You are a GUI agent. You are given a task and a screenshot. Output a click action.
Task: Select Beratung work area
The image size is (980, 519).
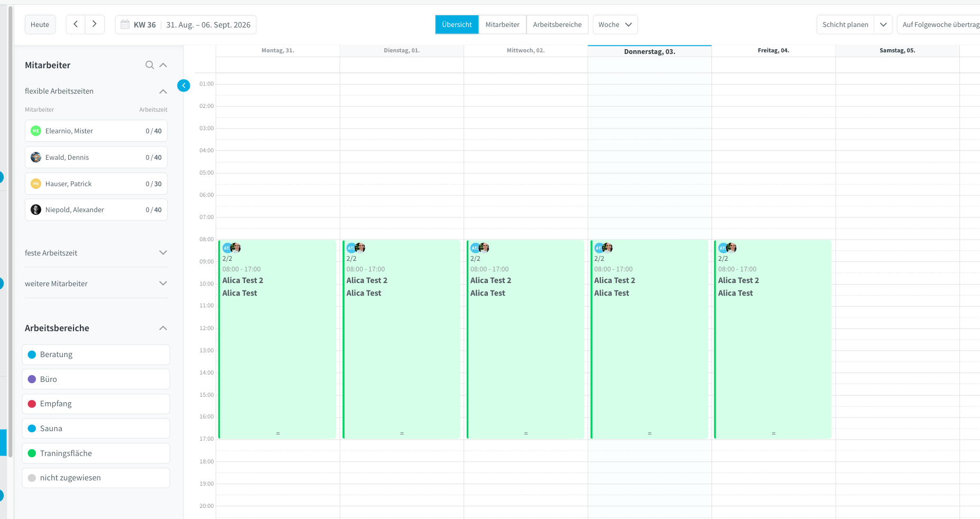point(96,354)
